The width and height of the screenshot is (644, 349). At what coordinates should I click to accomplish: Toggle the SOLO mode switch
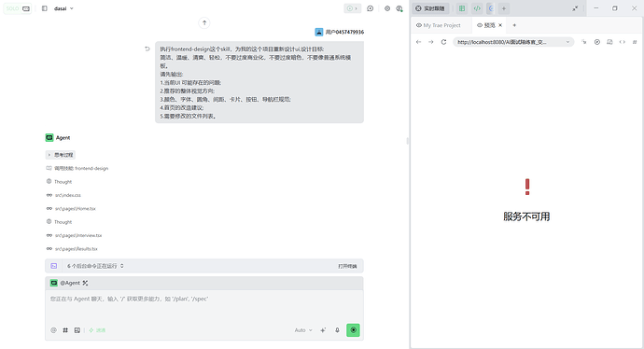click(18, 8)
